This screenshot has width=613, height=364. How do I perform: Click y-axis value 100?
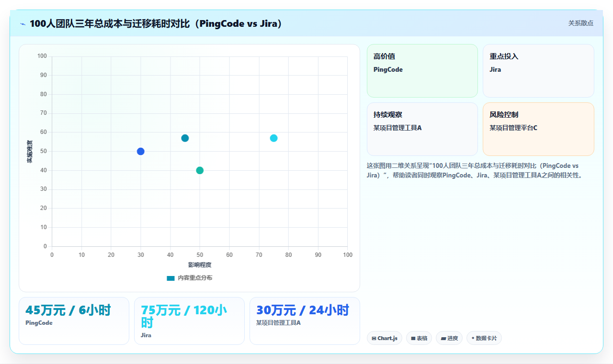click(x=42, y=56)
